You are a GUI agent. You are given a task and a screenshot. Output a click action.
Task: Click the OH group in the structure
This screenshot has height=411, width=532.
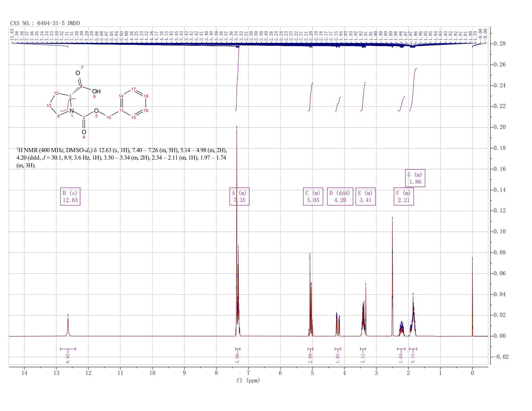click(96, 92)
